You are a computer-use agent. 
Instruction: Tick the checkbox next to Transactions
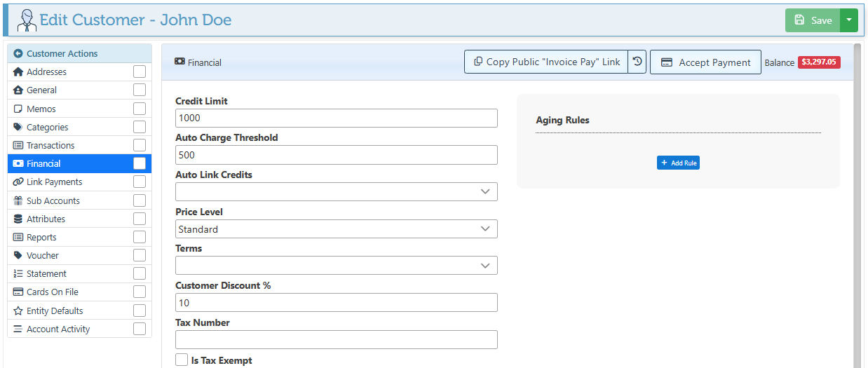tap(140, 145)
